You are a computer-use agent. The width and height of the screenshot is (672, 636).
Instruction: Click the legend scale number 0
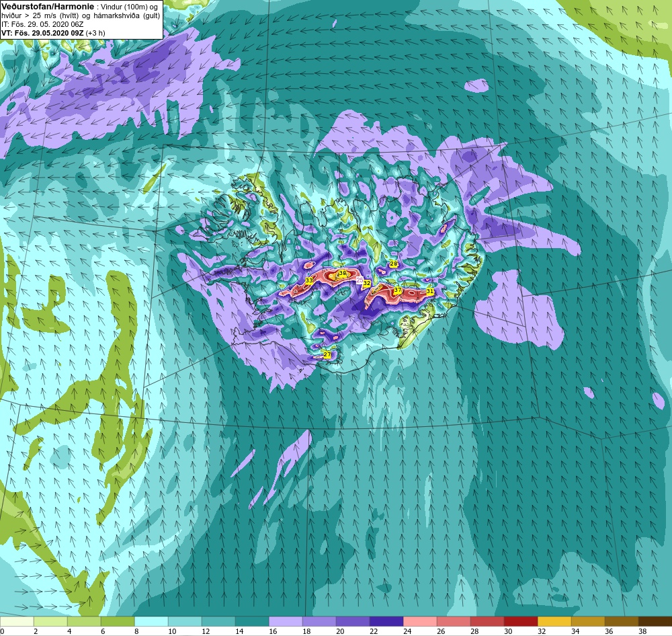pos(2,631)
